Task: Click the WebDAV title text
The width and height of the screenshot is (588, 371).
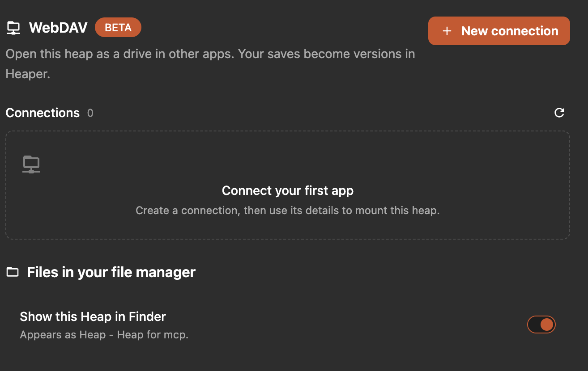Action: coord(58,28)
